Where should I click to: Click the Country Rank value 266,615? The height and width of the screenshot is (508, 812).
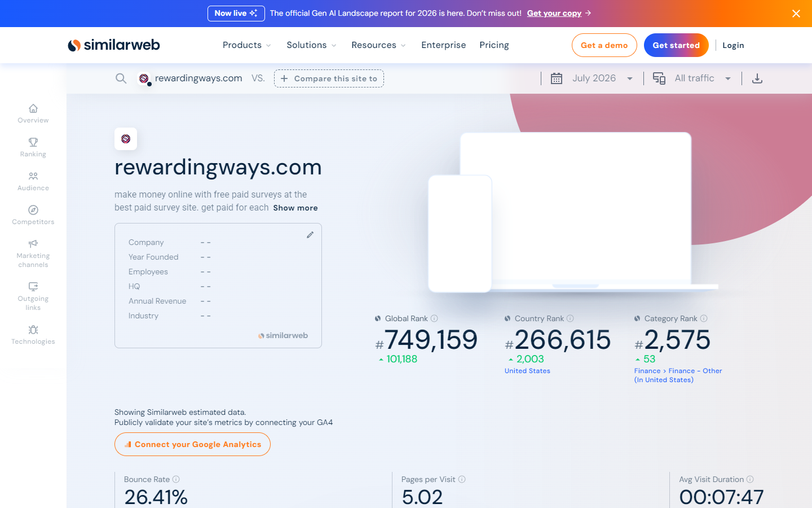[x=563, y=340]
